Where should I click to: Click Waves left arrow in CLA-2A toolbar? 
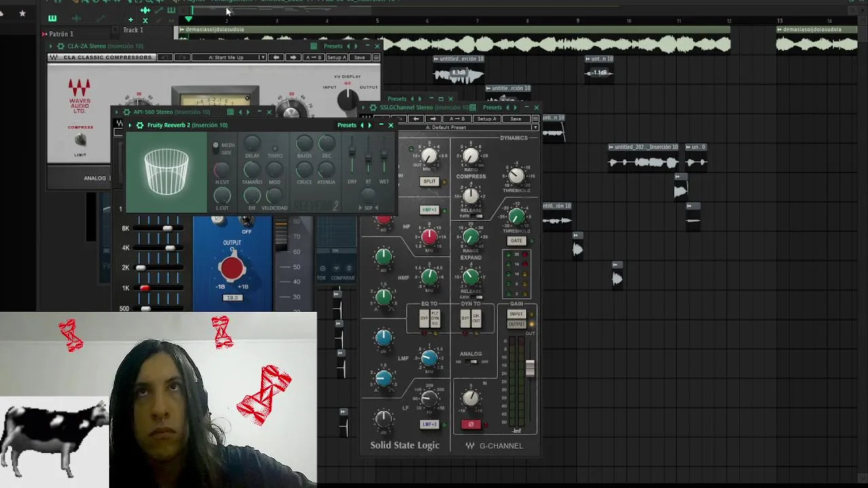275,58
